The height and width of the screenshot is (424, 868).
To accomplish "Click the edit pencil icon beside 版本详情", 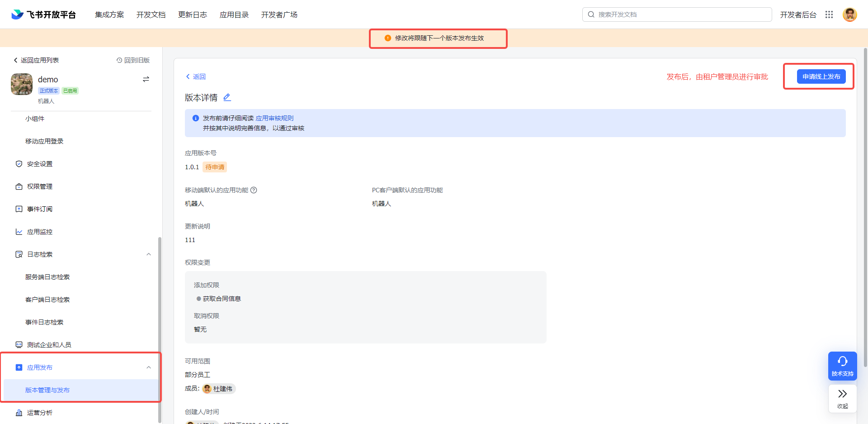I will point(227,97).
